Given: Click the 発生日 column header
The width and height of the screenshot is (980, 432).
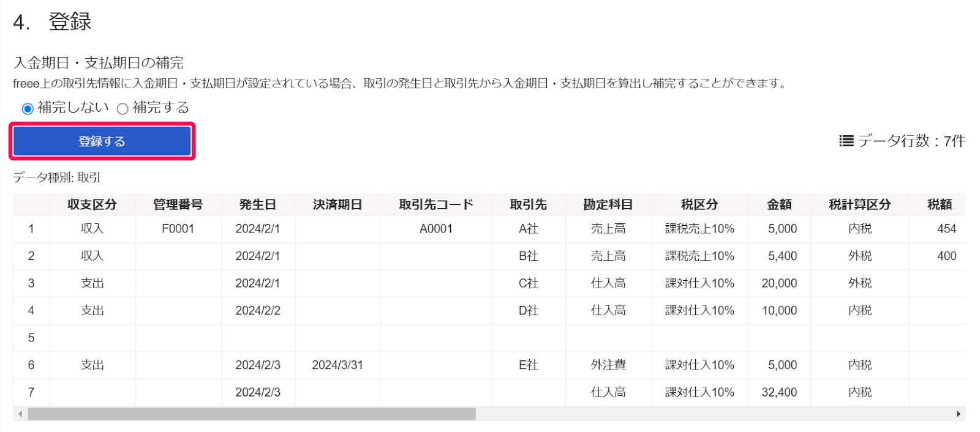Looking at the screenshot, I should pyautogui.click(x=258, y=205).
